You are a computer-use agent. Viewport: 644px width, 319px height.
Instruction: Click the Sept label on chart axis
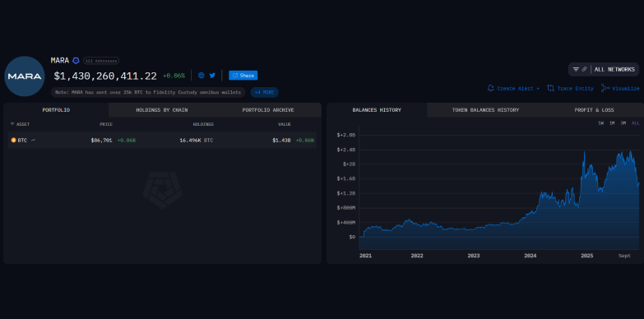[625, 256]
